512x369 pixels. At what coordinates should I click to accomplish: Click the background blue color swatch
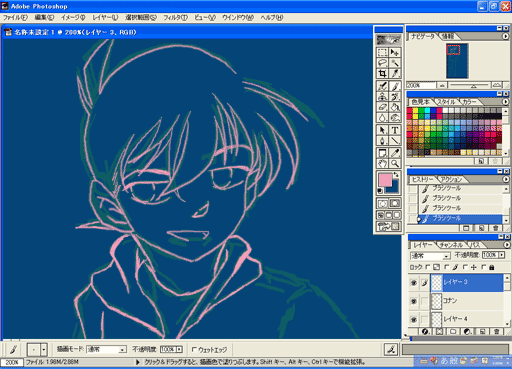pos(395,189)
